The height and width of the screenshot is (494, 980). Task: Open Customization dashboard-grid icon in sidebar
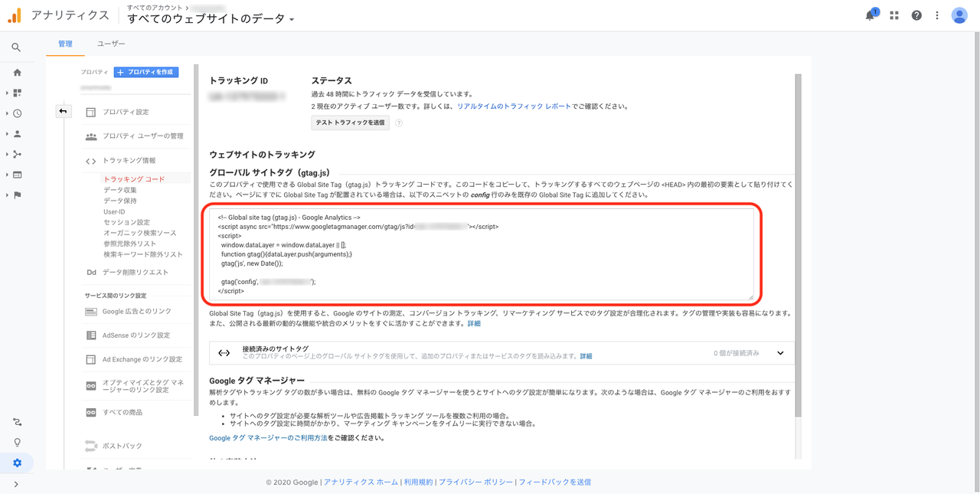coord(17,93)
